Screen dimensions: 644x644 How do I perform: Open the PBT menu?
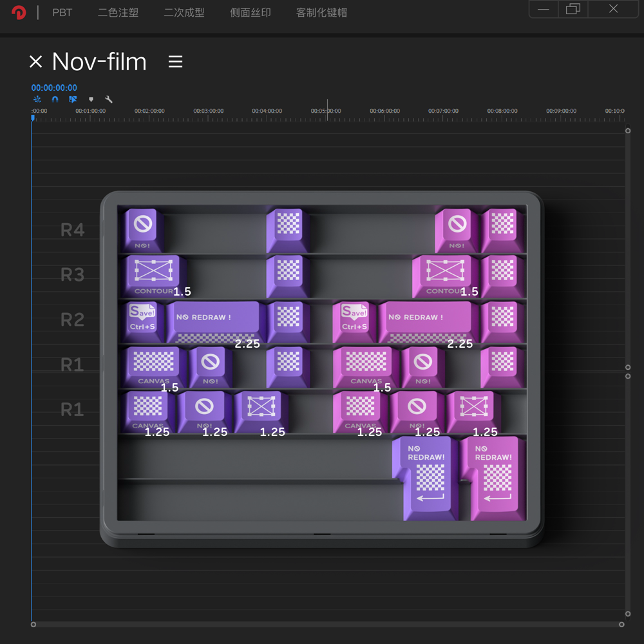(x=62, y=13)
